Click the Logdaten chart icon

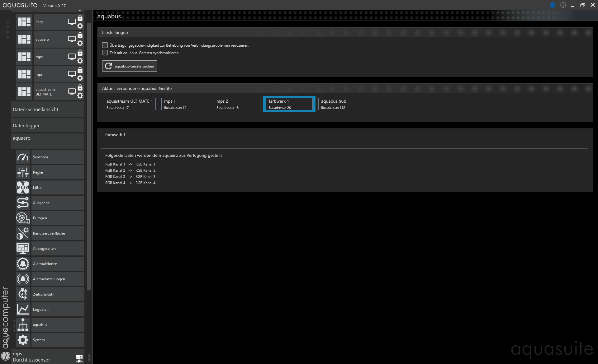click(23, 310)
